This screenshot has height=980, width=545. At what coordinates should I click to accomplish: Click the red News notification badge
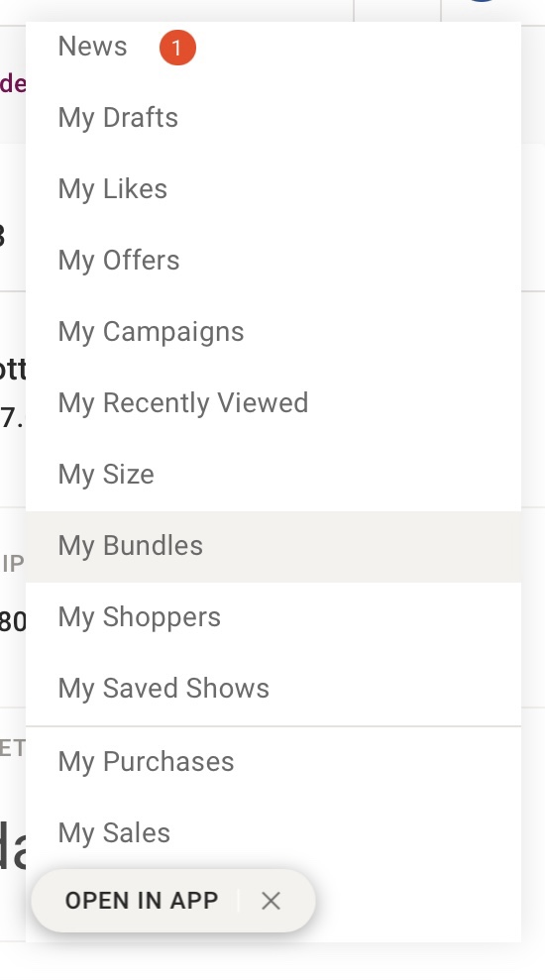(x=177, y=48)
